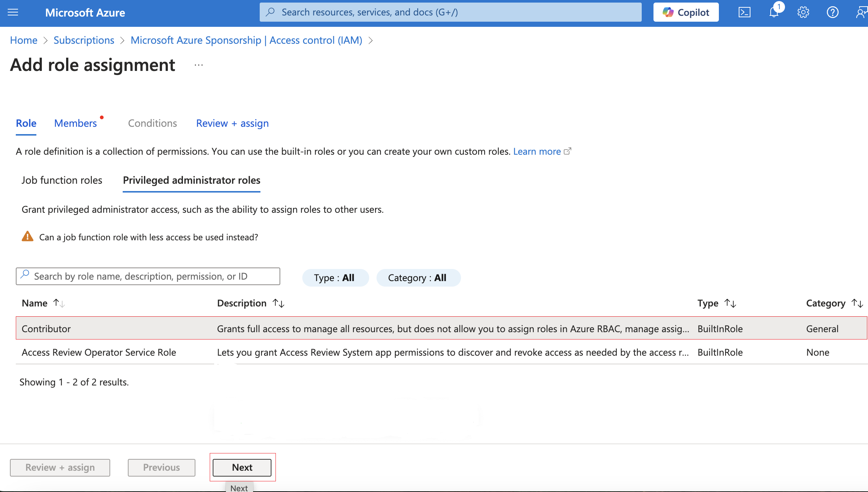Image resolution: width=868 pixels, height=492 pixels.
Task: Open the ellipsis menu beside the title
Action: tap(199, 65)
